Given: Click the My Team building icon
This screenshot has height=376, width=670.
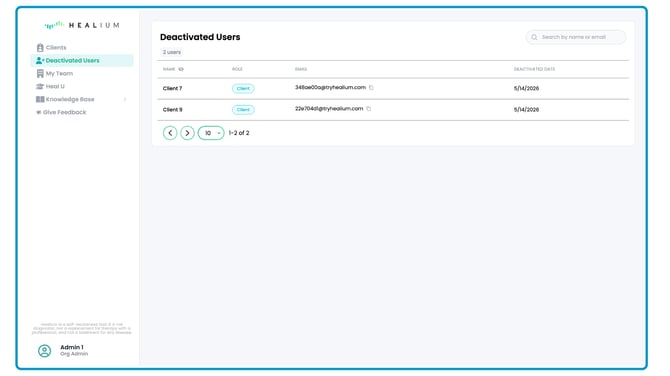Looking at the screenshot, I should pyautogui.click(x=40, y=73).
